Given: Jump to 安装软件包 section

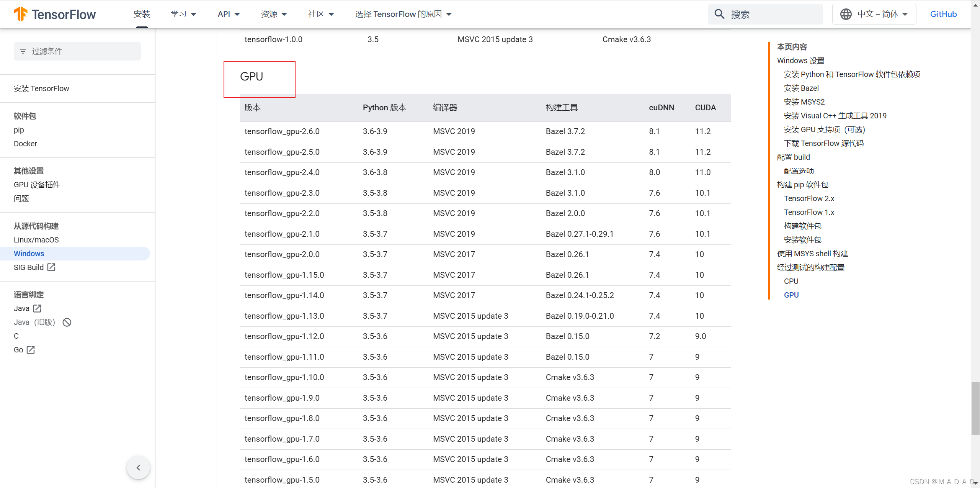Looking at the screenshot, I should click(802, 240).
